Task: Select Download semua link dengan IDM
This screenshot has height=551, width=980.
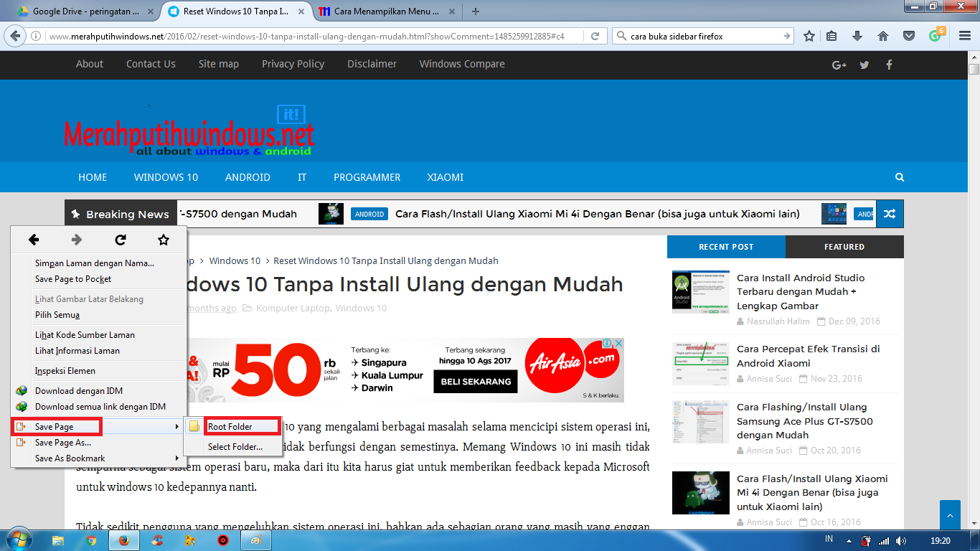Action: click(x=99, y=407)
